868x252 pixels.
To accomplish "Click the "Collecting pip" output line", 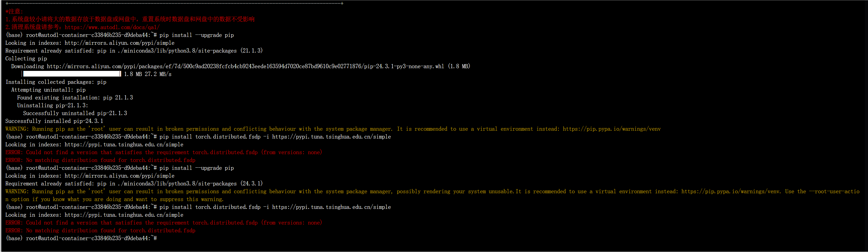I will click(x=26, y=59).
